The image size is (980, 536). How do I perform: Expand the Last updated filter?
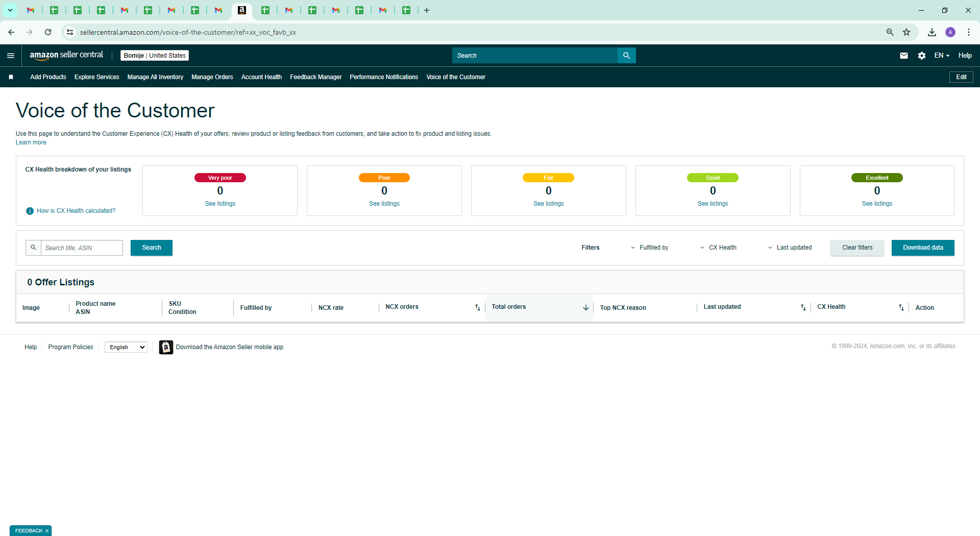(790, 248)
